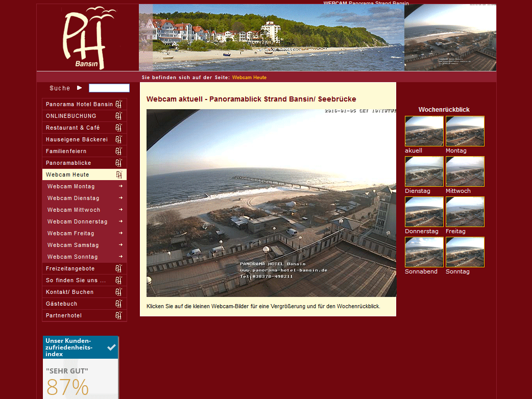This screenshot has width=532, height=399.
Task: Click arrow icon beside Webcam Sonntag
Action: point(120,257)
